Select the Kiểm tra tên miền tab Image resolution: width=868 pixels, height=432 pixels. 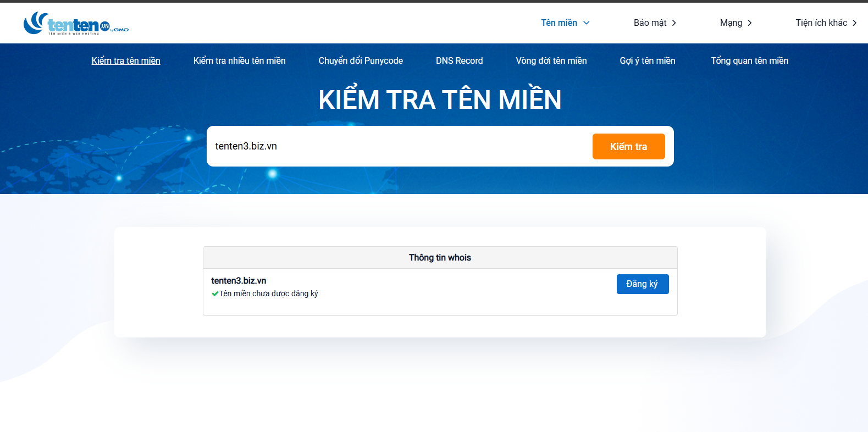tap(126, 60)
